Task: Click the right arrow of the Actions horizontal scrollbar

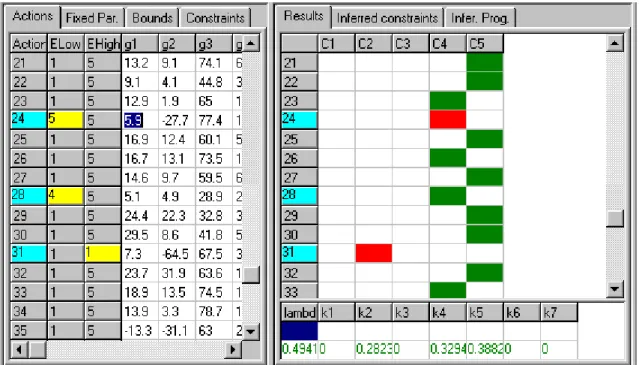Action: point(233,350)
